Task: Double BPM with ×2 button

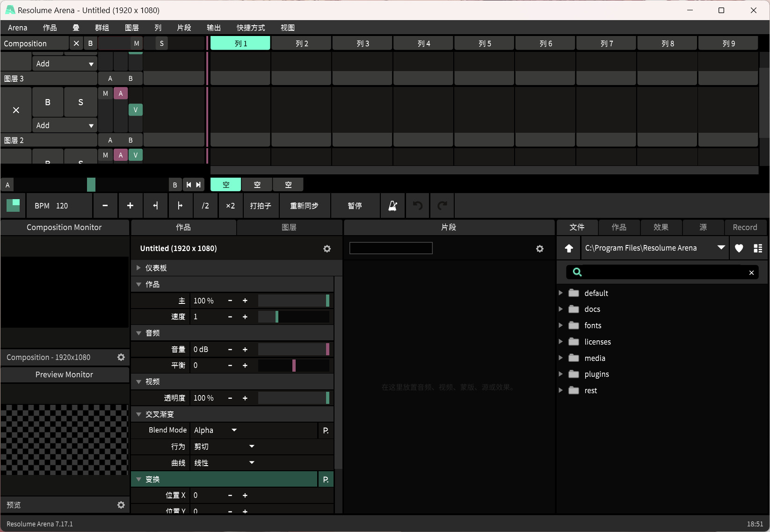Action: [x=230, y=206]
